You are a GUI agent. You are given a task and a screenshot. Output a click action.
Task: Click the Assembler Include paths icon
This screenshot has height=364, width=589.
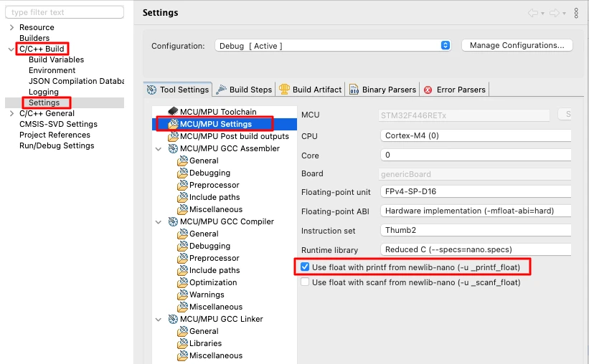[182, 197]
